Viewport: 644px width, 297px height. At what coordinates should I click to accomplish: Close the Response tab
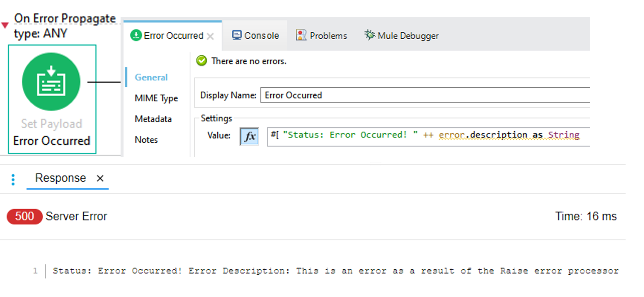coord(100,178)
